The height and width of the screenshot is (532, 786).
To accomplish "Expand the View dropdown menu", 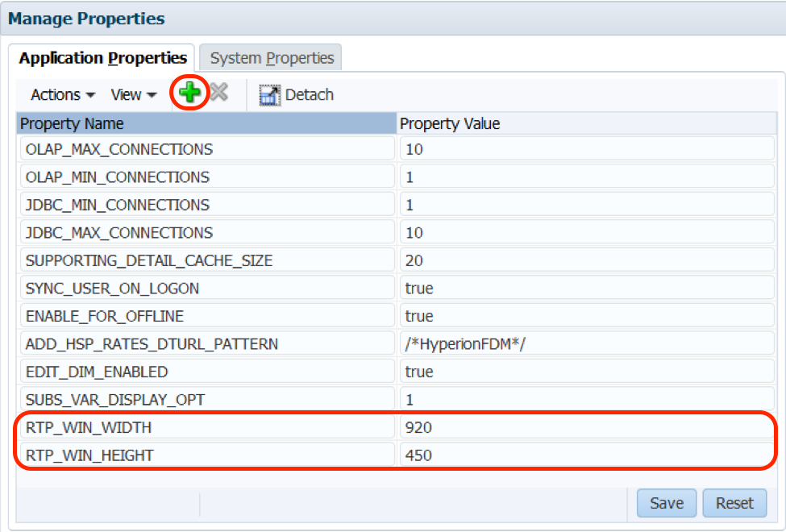I will click(x=133, y=95).
